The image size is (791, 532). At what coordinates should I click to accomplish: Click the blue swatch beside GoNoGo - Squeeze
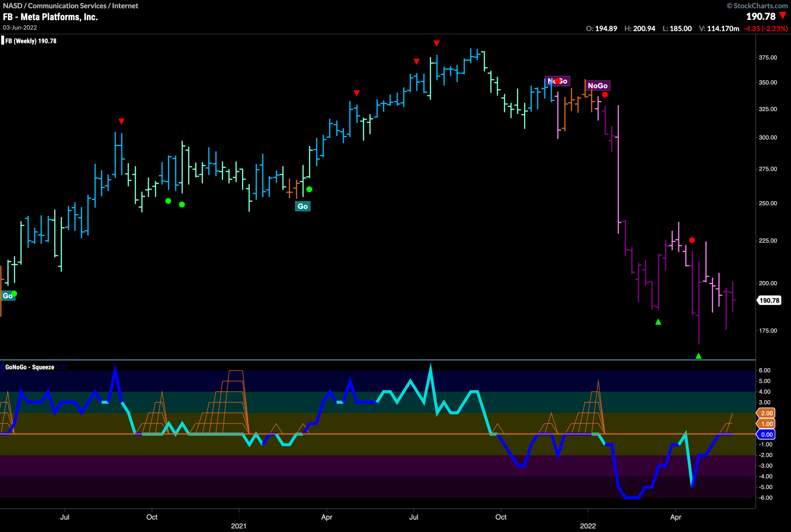[3, 367]
